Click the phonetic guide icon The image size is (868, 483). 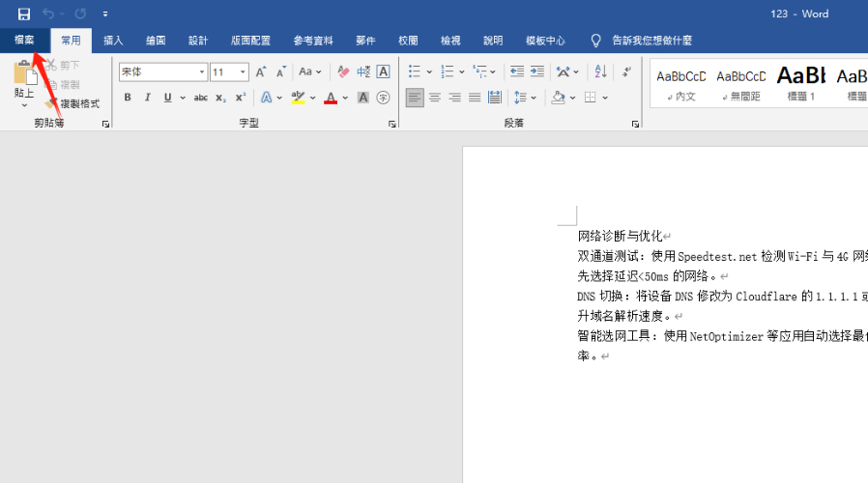point(363,71)
